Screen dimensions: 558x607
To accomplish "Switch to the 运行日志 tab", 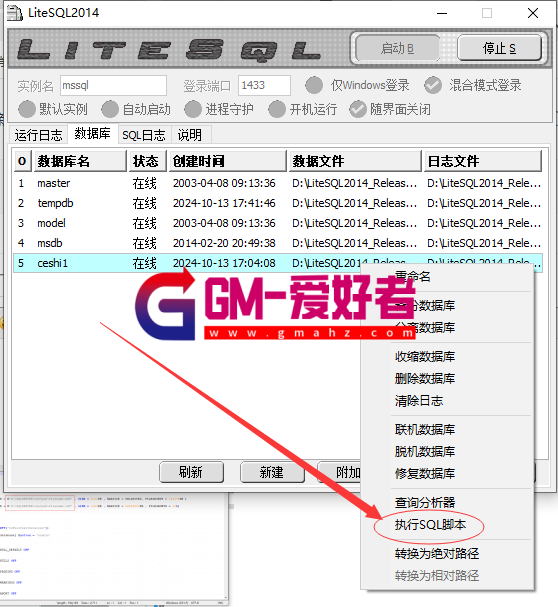I will pyautogui.click(x=38, y=135).
